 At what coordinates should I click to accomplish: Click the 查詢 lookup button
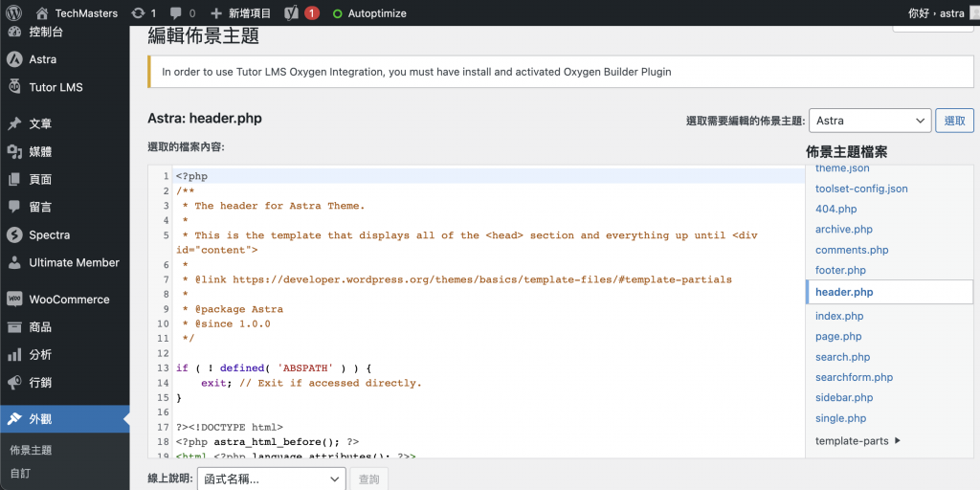pos(368,480)
